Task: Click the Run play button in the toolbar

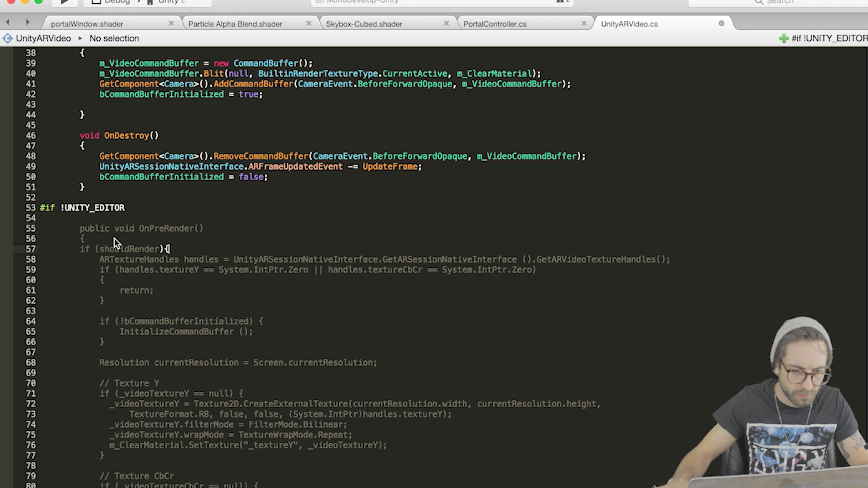Action: 65,2
